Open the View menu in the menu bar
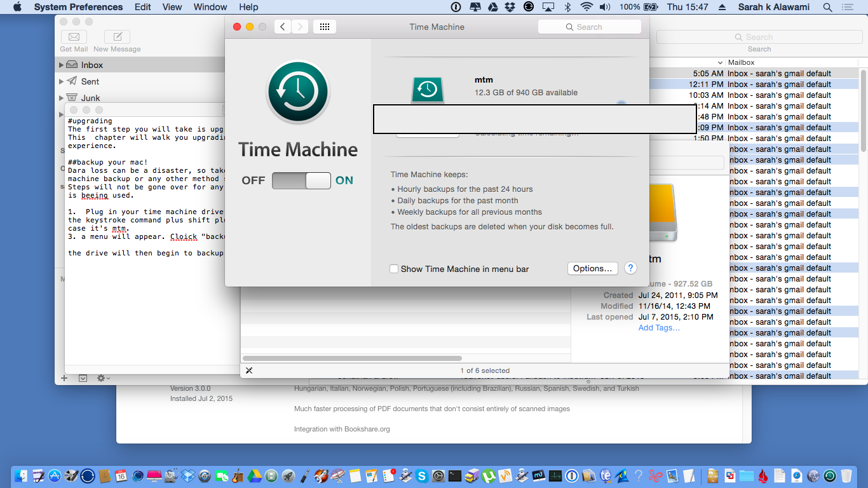The width and height of the screenshot is (868, 488). 172,7
